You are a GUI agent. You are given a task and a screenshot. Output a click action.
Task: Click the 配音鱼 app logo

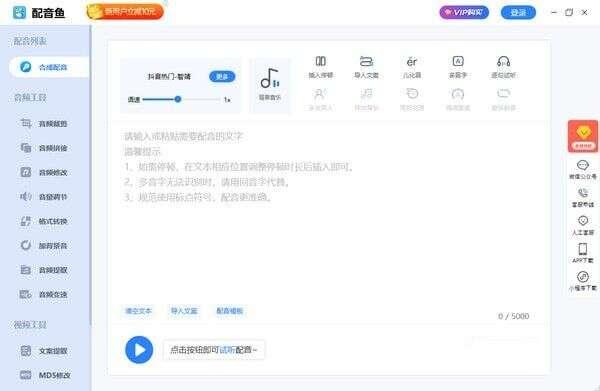[x=38, y=12]
